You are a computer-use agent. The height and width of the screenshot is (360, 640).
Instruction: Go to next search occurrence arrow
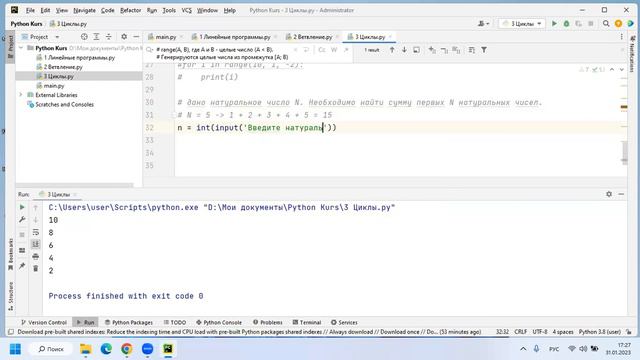[x=404, y=50]
